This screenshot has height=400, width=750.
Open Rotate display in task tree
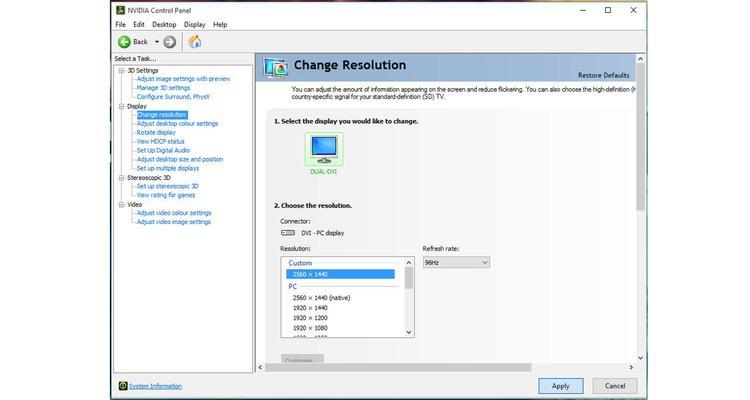[156, 132]
